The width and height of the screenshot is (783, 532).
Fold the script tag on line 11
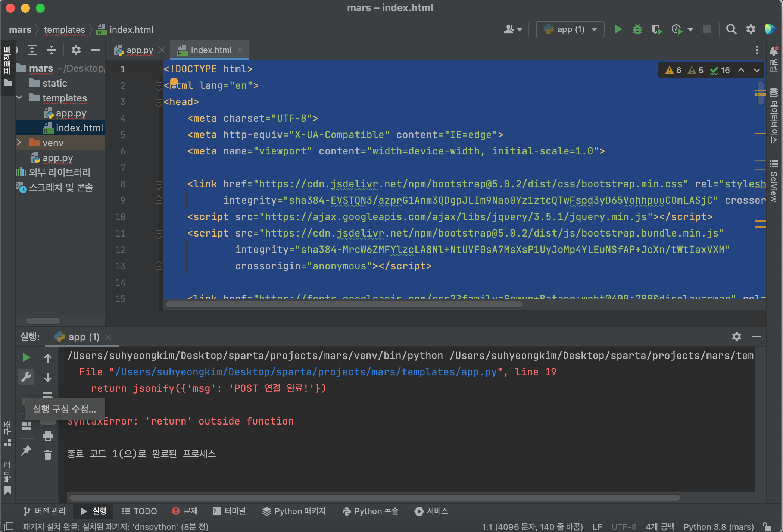point(159,234)
